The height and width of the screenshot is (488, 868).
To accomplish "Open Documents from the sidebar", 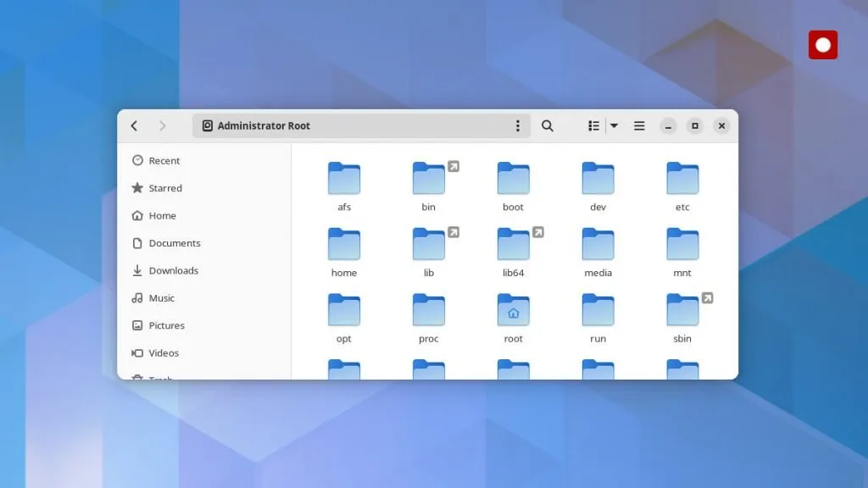I will pos(176,243).
